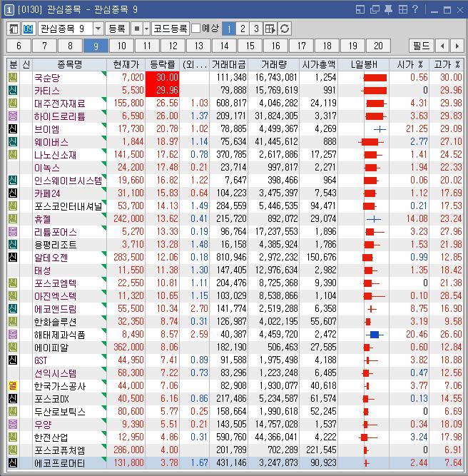Click the 등록 button

117,29
